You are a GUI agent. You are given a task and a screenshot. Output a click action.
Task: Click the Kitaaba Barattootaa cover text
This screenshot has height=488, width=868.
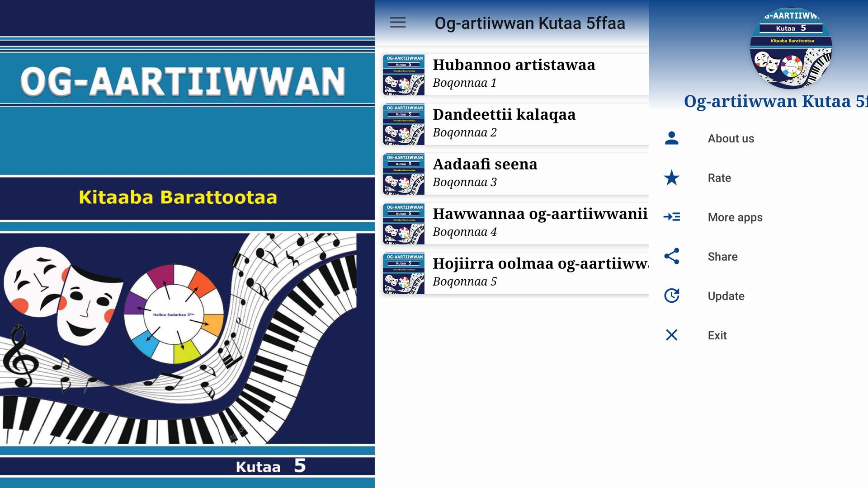178,197
